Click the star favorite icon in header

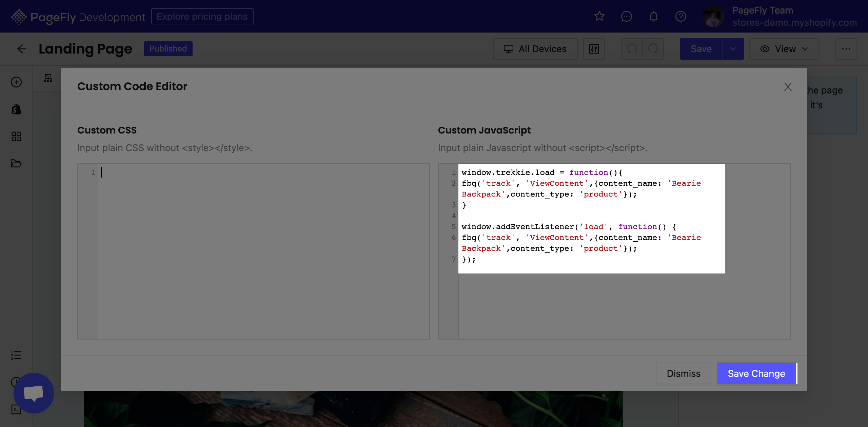coord(599,16)
